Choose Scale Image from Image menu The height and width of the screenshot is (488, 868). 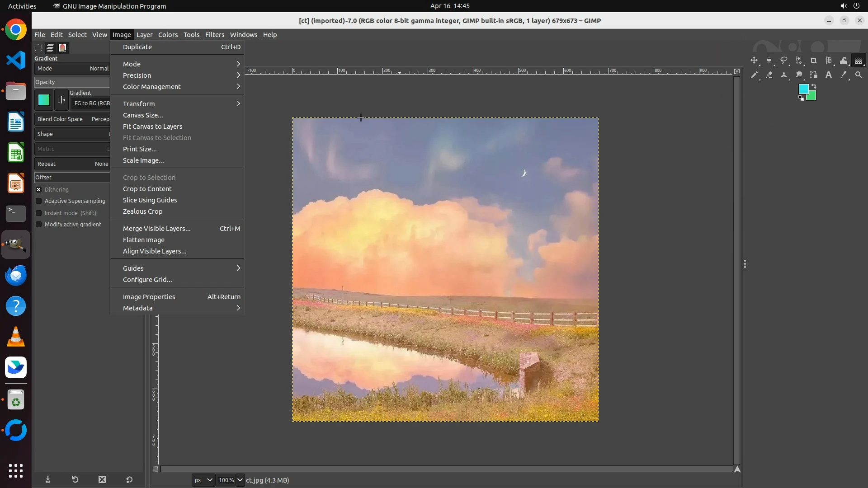[143, 160]
